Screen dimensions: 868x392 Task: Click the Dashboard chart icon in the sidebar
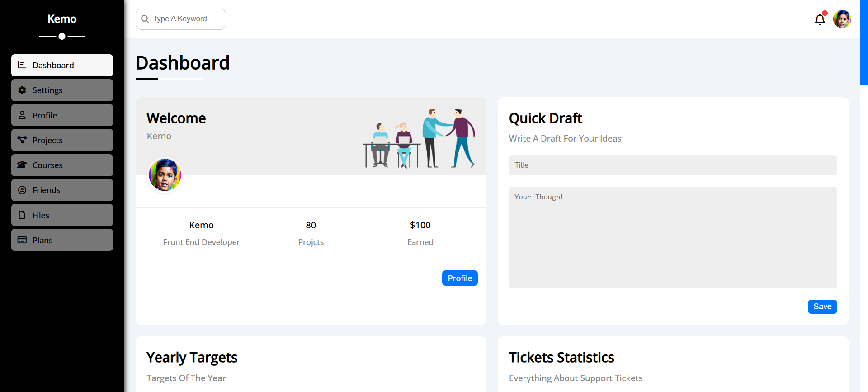[x=22, y=65]
